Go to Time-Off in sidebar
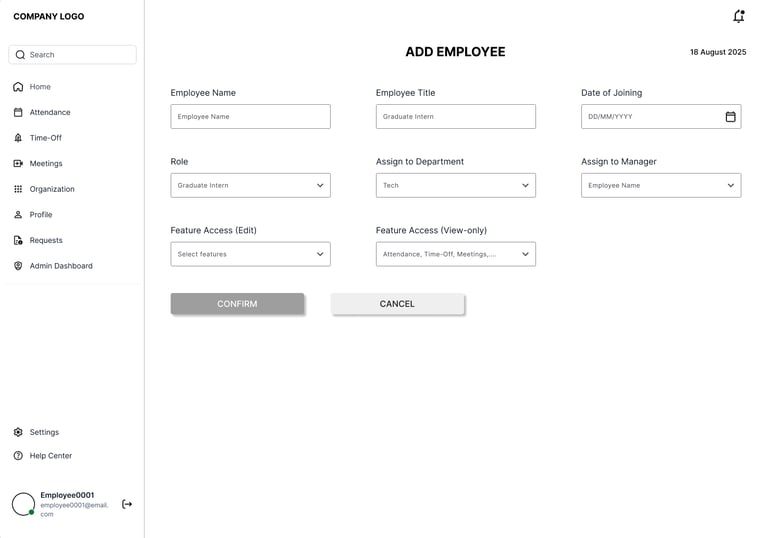768x538 pixels. coord(45,138)
